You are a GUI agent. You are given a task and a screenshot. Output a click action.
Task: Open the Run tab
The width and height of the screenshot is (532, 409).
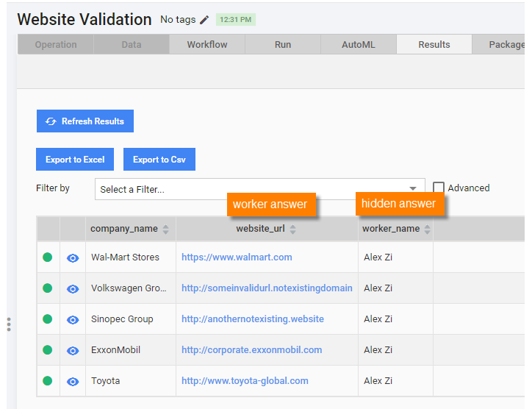(x=283, y=44)
